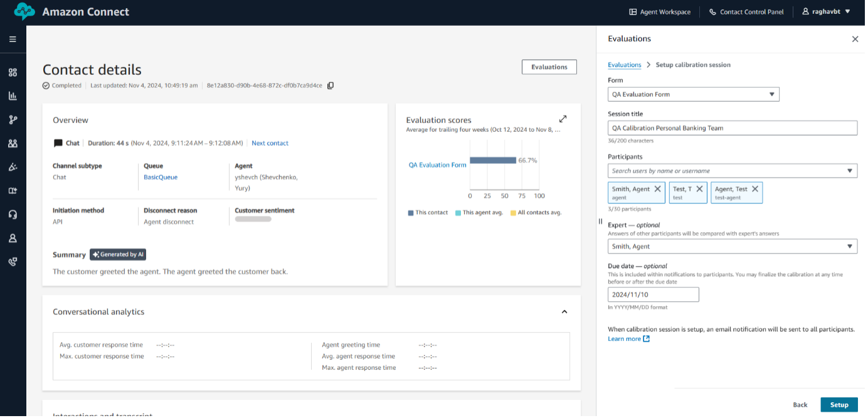
Task: Open the sidebar icon with plus square
Action: click(13, 191)
